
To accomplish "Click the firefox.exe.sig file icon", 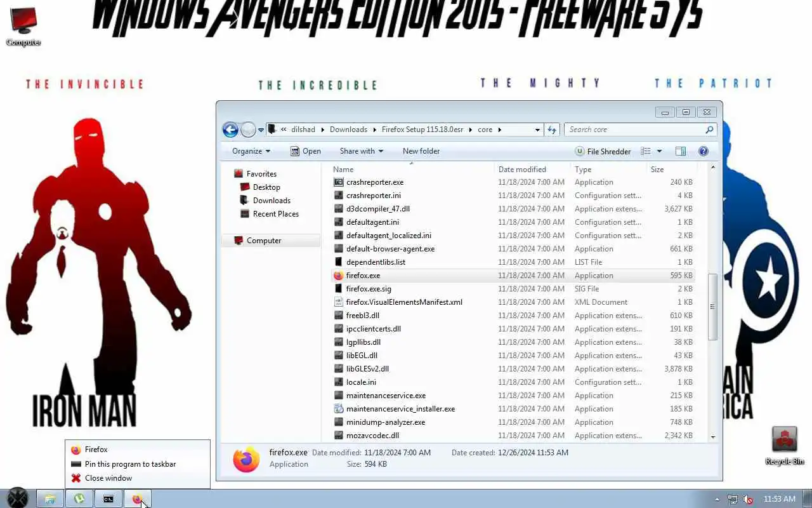I will pyautogui.click(x=338, y=289).
